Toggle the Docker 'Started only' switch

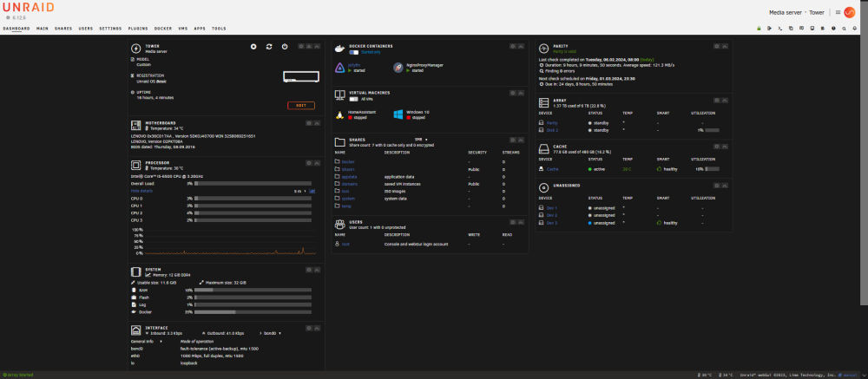coord(353,52)
